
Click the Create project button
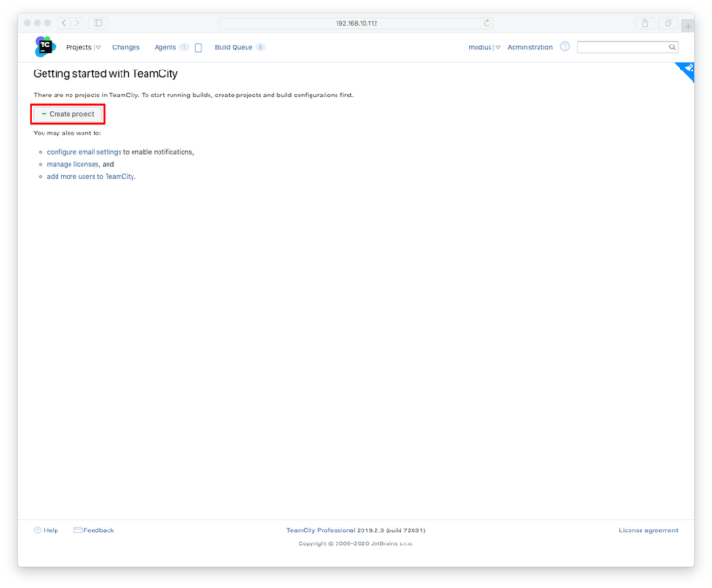coord(68,114)
